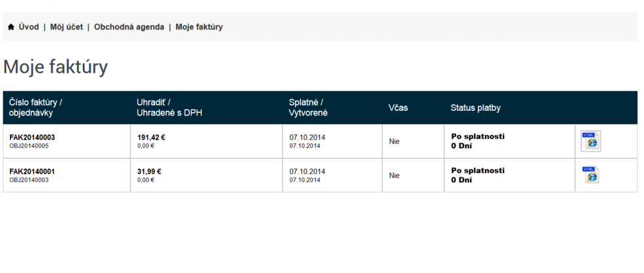Click the Včas column header
Screen dimensions: 644x273
(398, 108)
